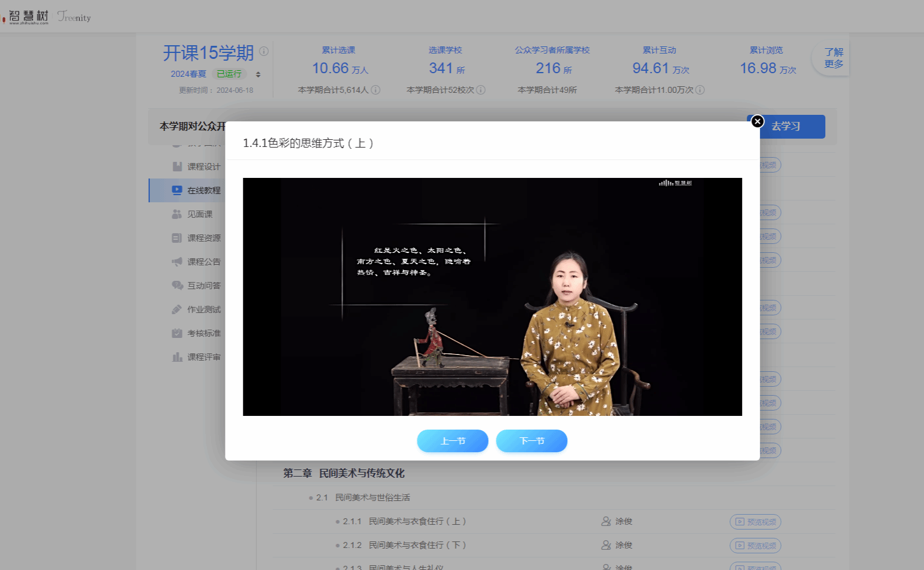Click the 课程评审 bar chart icon

[x=177, y=357]
